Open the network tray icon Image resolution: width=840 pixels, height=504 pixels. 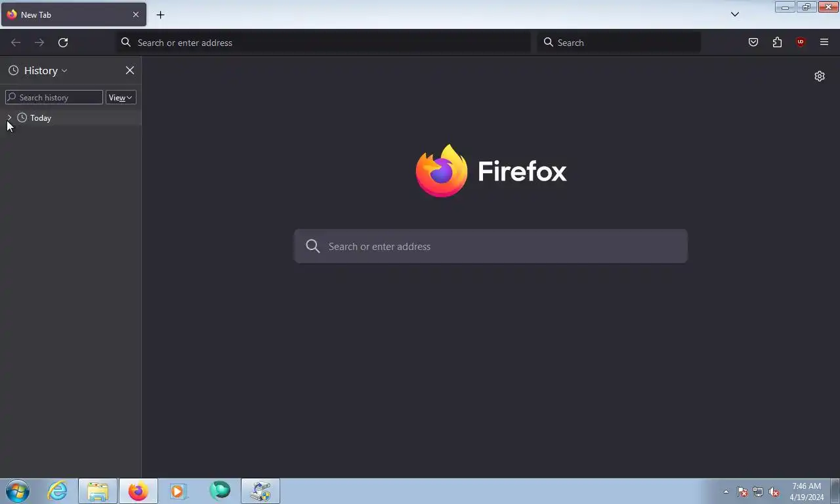(758, 492)
